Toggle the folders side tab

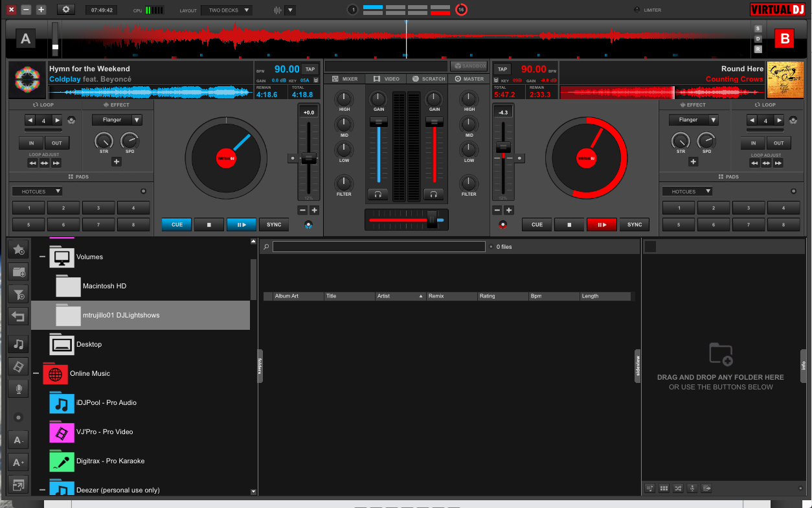(260, 366)
